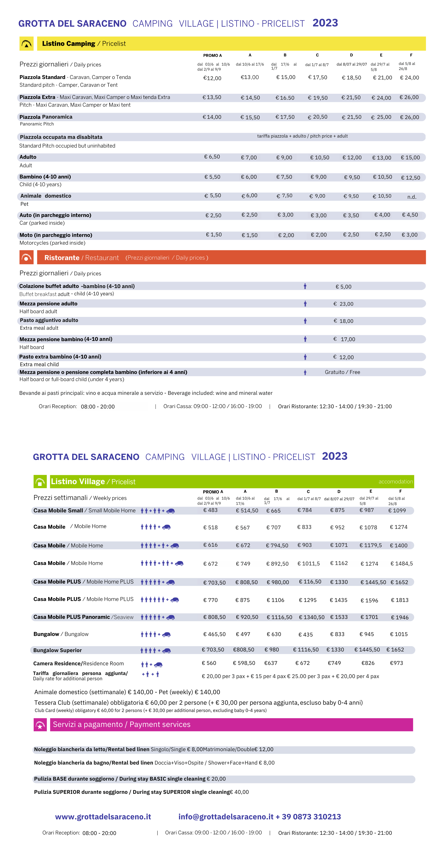Viewport: 440px width, 868px height.
Task: Click the n.d. value in Animale domestico row
Action: click(412, 197)
